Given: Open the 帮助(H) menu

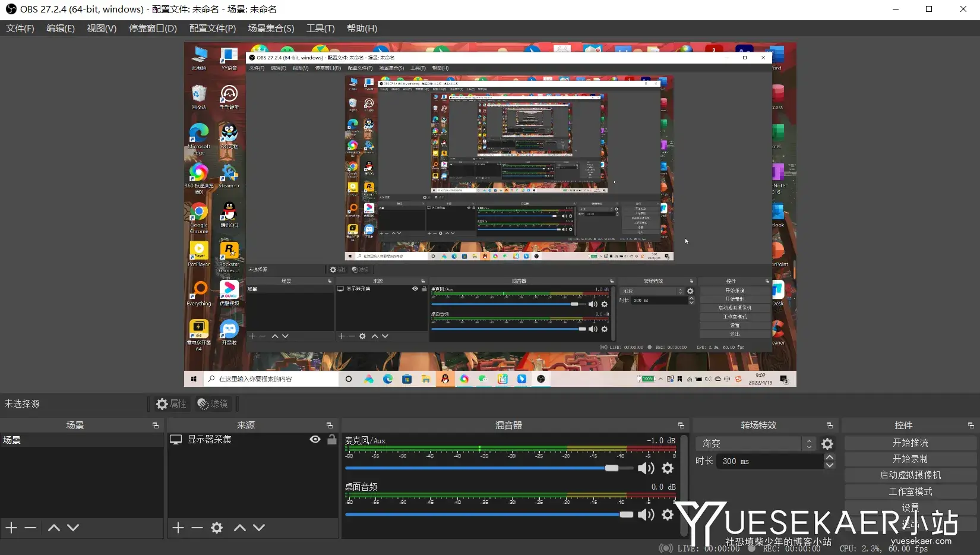Looking at the screenshot, I should pyautogui.click(x=362, y=29).
